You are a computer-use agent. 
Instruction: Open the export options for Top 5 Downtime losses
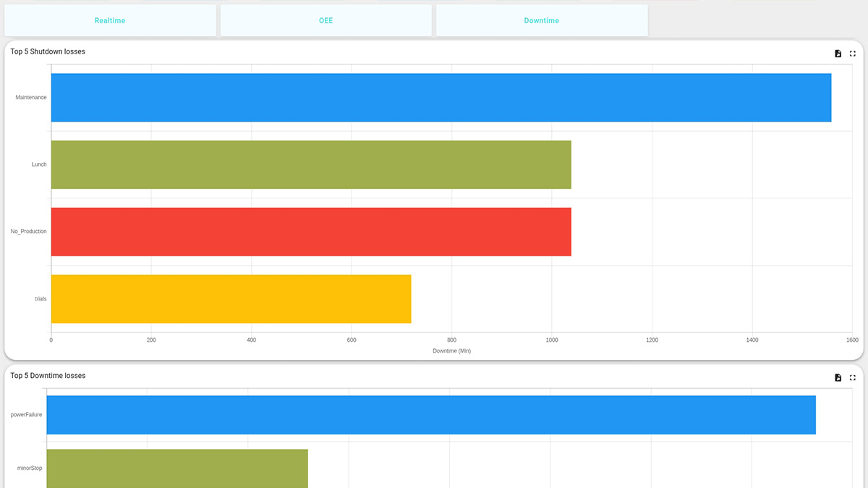pyautogui.click(x=838, y=377)
